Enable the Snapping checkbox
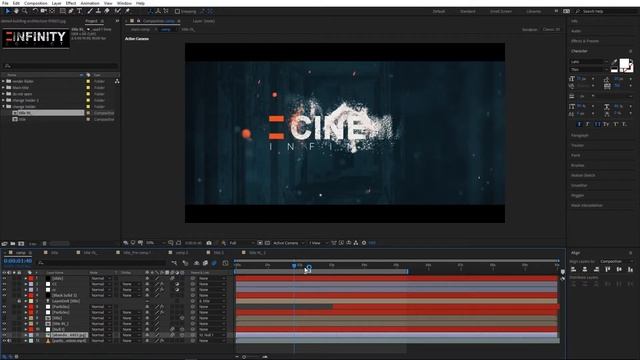Image resolution: width=640 pixels, height=360 pixels. [x=178, y=11]
